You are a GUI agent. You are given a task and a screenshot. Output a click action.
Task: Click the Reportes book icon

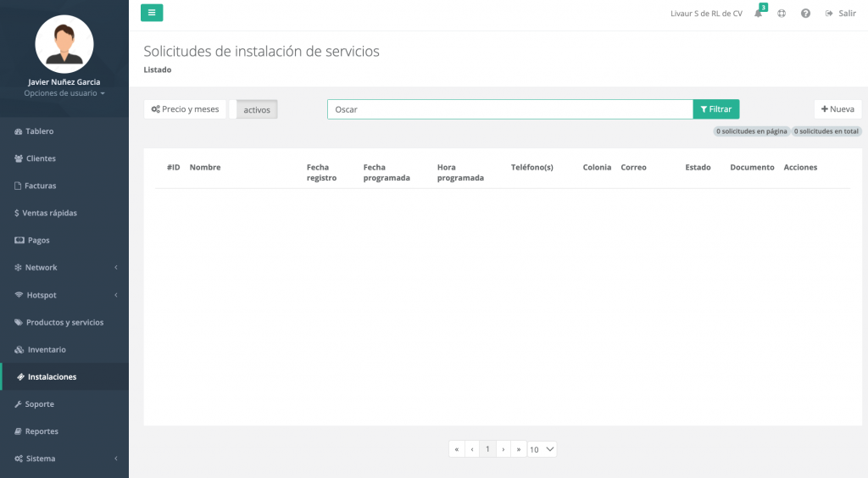pos(19,431)
